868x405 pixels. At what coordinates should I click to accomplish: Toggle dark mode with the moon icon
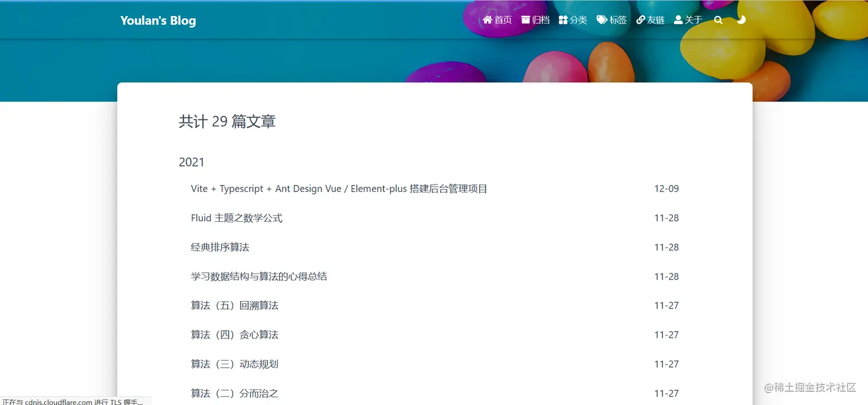(741, 20)
